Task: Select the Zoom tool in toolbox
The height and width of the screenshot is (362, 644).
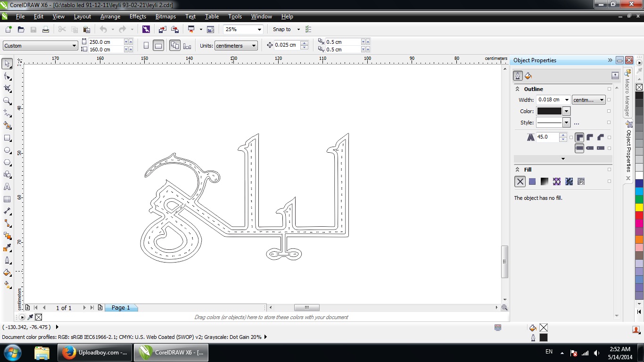Action: click(x=7, y=101)
